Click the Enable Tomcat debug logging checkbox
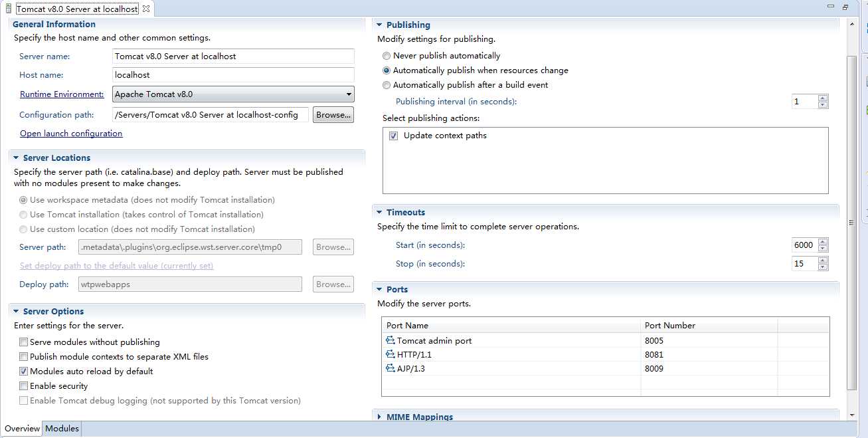Viewport: 868px width, 438px height. [x=24, y=401]
